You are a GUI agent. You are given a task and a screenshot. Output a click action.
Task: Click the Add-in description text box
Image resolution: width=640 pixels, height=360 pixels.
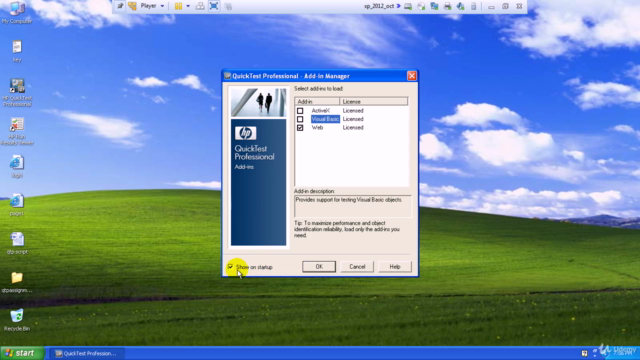pyautogui.click(x=353, y=206)
